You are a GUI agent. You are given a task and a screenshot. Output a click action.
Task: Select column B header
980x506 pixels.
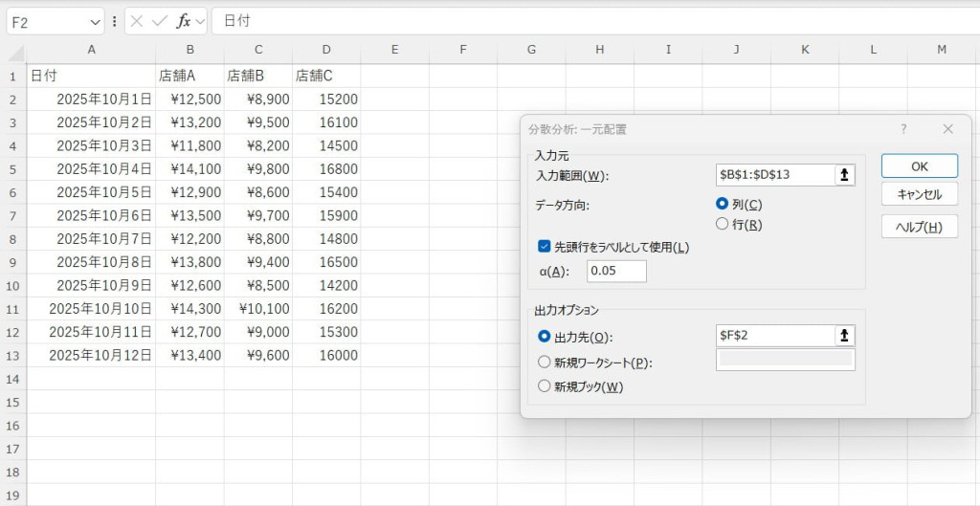(x=190, y=50)
